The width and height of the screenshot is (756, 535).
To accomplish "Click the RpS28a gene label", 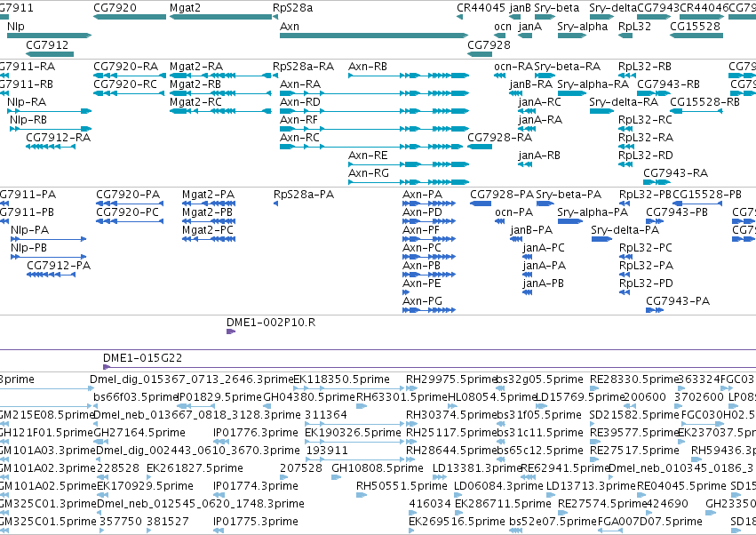I will (x=292, y=8).
